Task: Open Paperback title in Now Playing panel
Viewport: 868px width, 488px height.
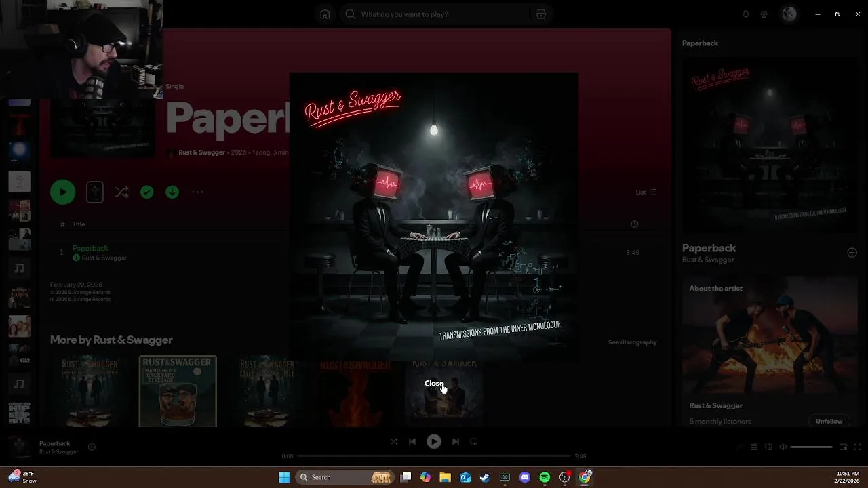Action: (709, 248)
